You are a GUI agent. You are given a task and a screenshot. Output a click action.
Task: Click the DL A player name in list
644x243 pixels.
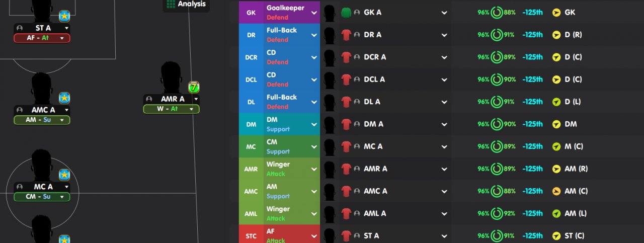click(372, 102)
